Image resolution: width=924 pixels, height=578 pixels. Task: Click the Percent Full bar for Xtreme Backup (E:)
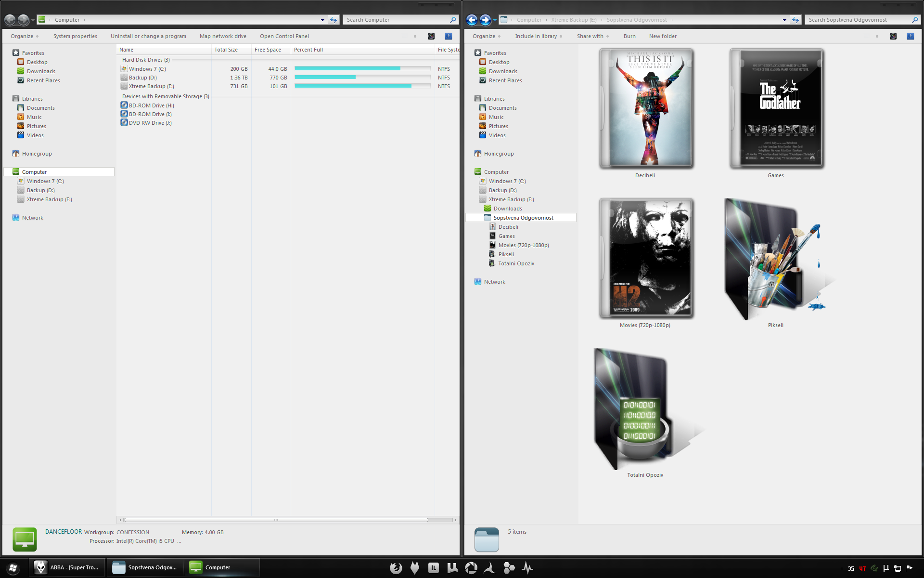click(x=362, y=86)
